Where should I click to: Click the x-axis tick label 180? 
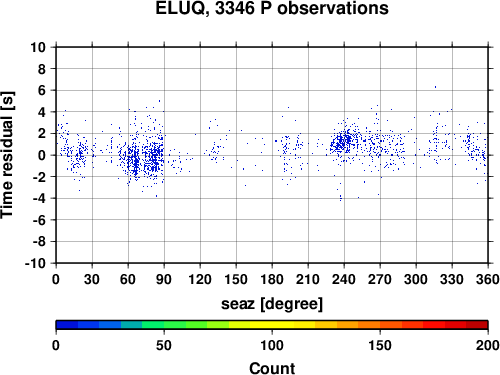tap(272, 279)
